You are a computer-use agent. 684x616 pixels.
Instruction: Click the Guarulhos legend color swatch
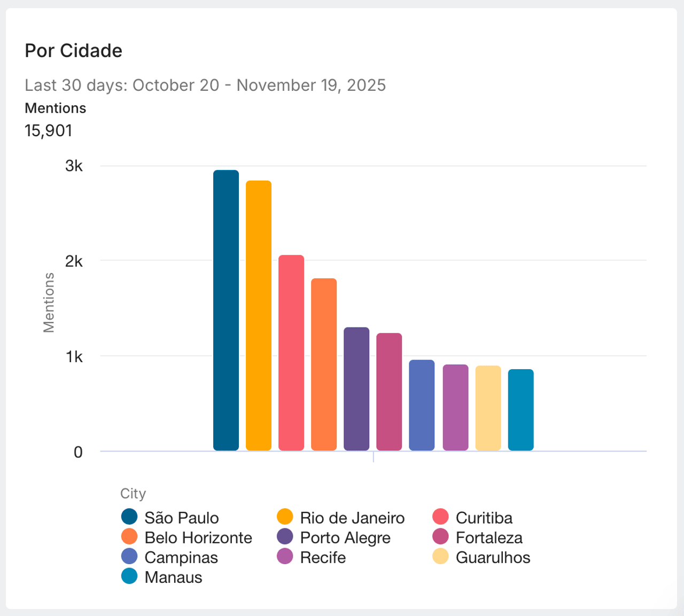pos(440,557)
